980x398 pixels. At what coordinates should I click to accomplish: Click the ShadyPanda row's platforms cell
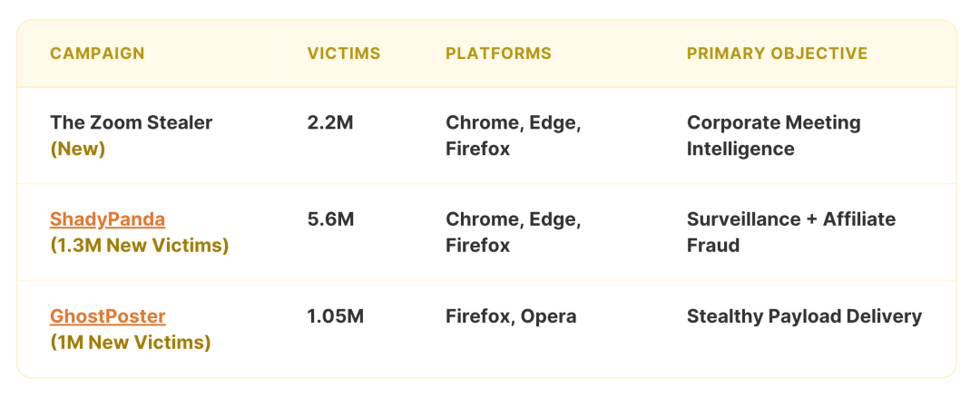click(x=513, y=232)
